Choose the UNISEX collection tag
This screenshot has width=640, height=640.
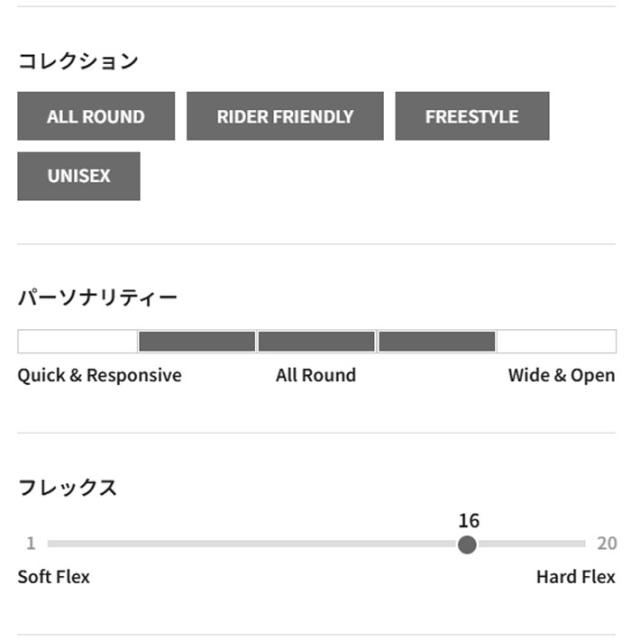click(x=79, y=176)
